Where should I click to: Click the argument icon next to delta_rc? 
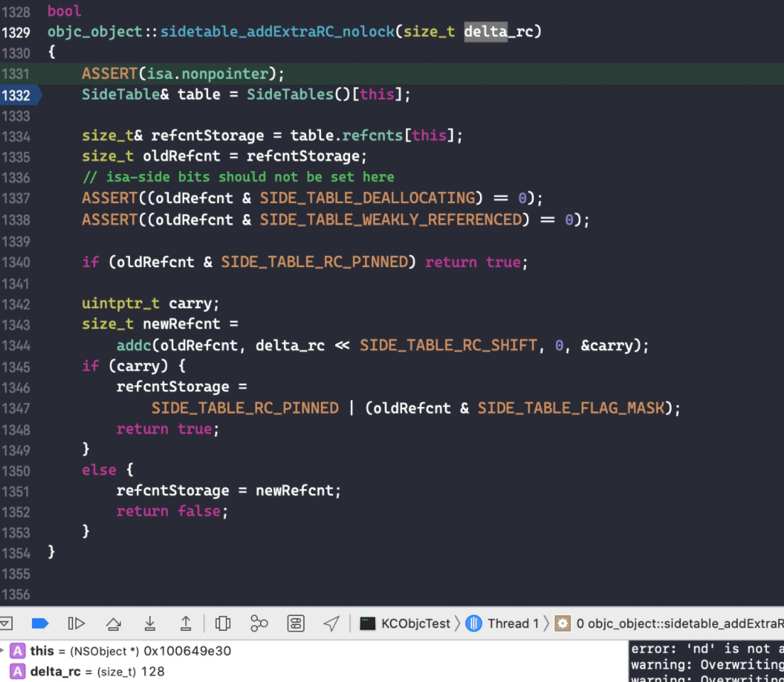[x=18, y=671]
